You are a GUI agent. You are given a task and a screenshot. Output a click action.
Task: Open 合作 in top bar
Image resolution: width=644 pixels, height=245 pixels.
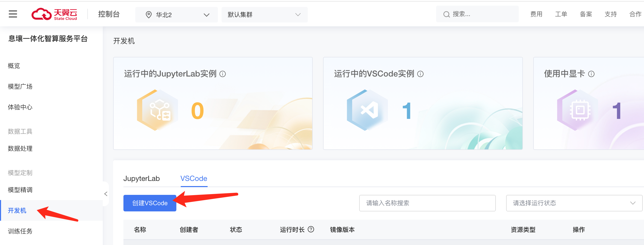(635, 14)
